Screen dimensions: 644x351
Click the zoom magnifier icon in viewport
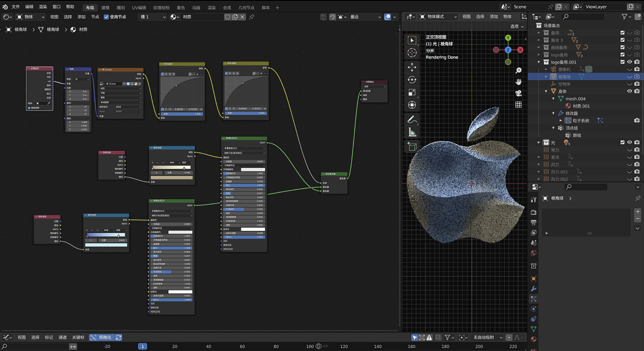click(518, 70)
